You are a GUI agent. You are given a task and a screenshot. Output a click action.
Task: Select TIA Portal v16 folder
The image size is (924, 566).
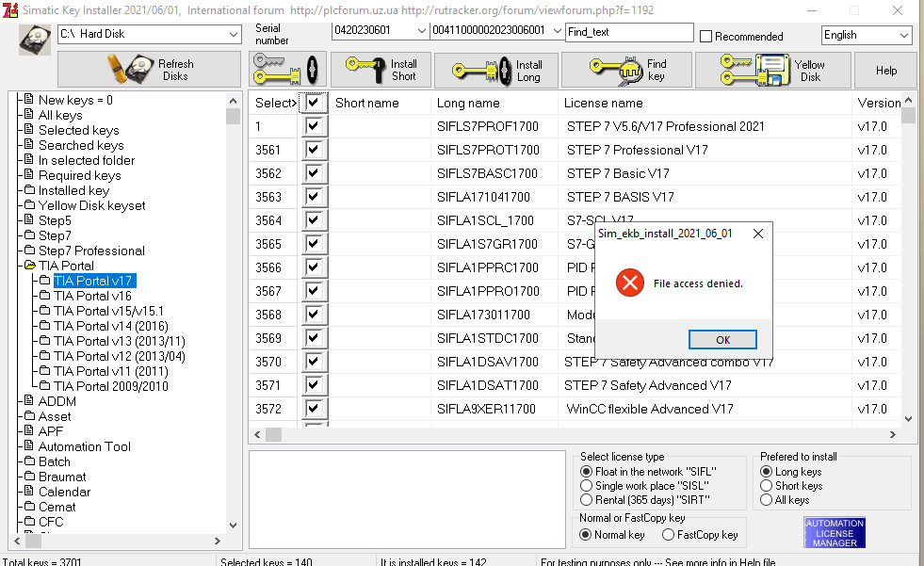click(92, 296)
